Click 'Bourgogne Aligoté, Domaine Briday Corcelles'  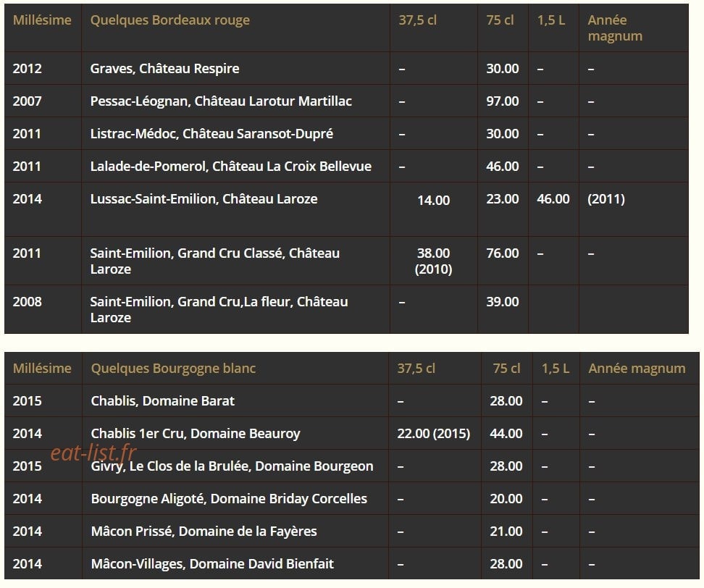229,499
